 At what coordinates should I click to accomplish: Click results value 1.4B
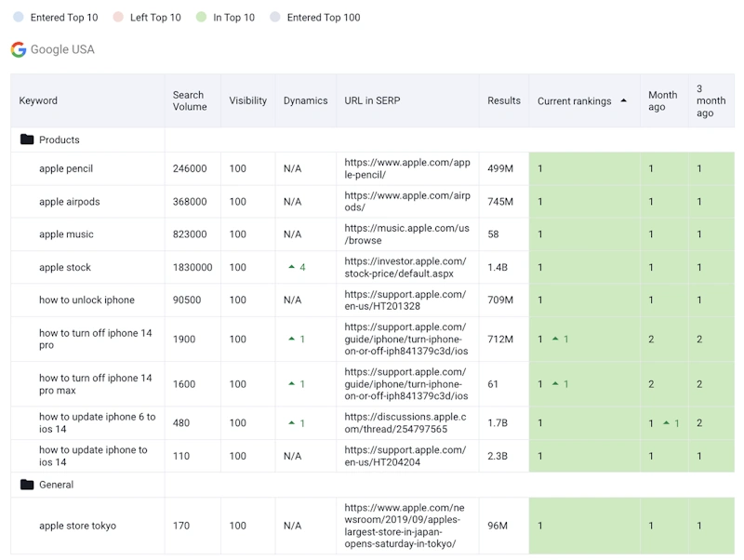click(x=498, y=267)
